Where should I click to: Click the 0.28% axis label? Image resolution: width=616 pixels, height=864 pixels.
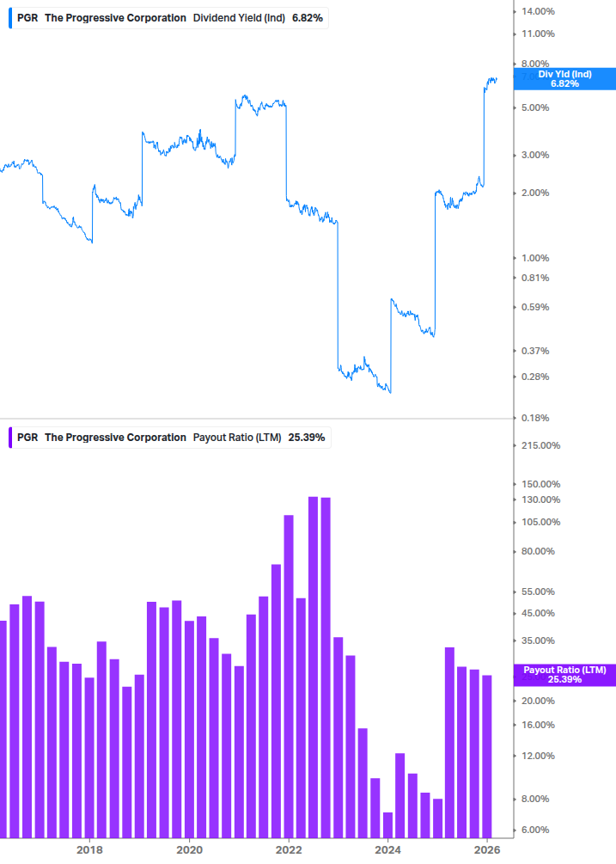pyautogui.click(x=535, y=377)
